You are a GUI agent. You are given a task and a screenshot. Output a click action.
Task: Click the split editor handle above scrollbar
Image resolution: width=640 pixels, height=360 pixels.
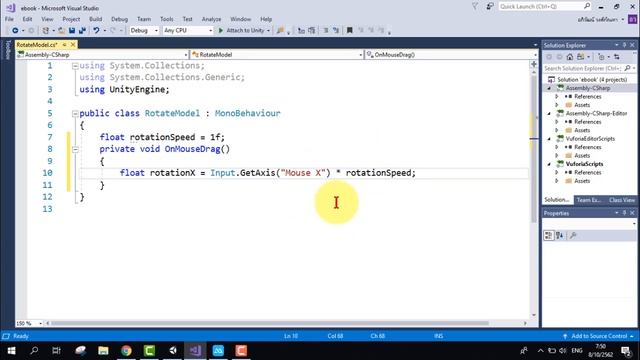(533, 64)
